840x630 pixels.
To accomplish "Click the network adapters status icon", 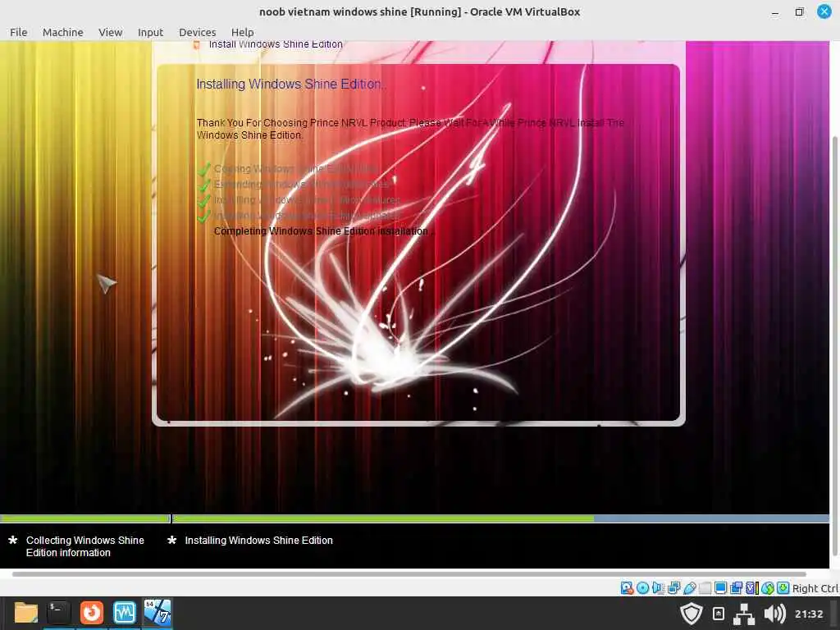I will (674, 588).
